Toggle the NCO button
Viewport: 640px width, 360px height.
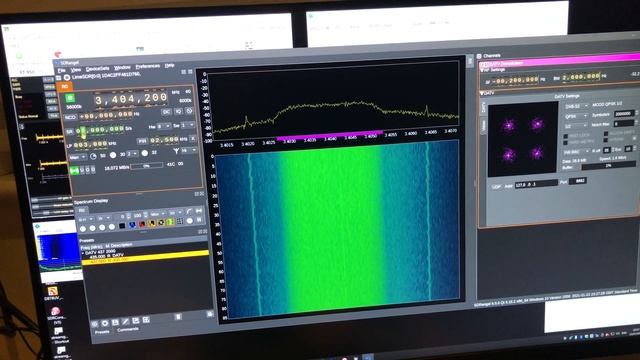point(70,117)
